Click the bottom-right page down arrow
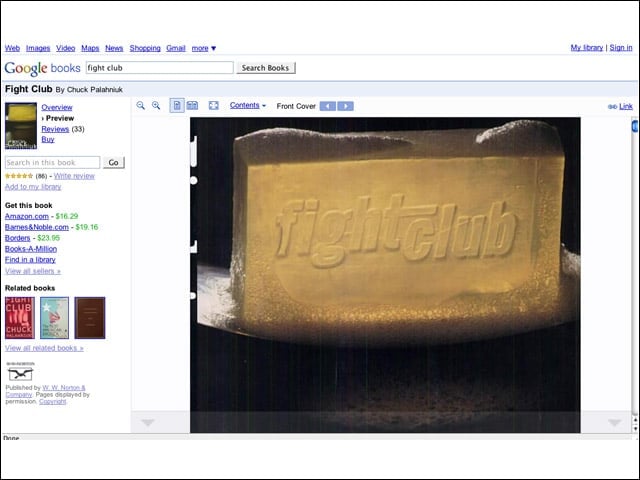Viewport: 640px width, 480px height. click(x=614, y=422)
